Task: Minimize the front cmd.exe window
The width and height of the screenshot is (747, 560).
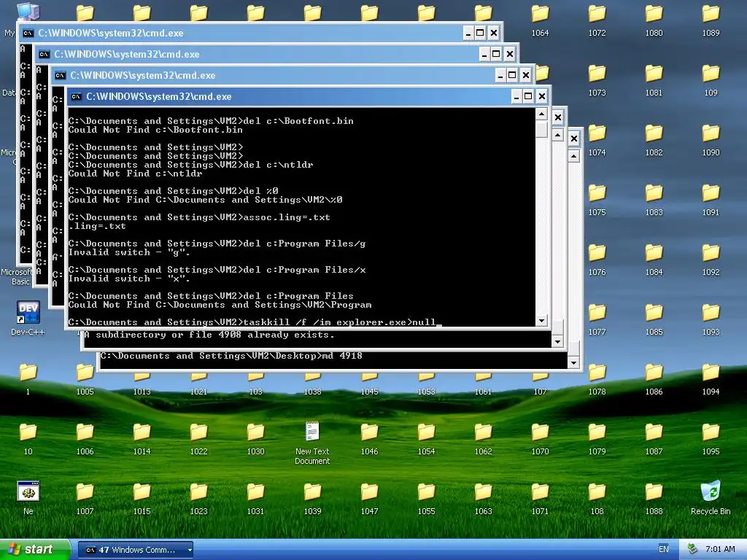Action: (516, 97)
